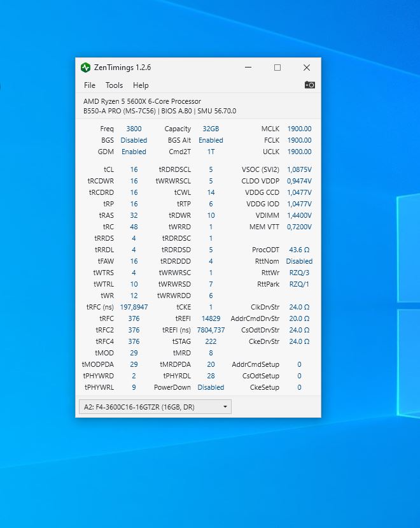This screenshot has height=528, width=420.
Task: Minimize the ZenTimings window
Action: click(x=248, y=68)
